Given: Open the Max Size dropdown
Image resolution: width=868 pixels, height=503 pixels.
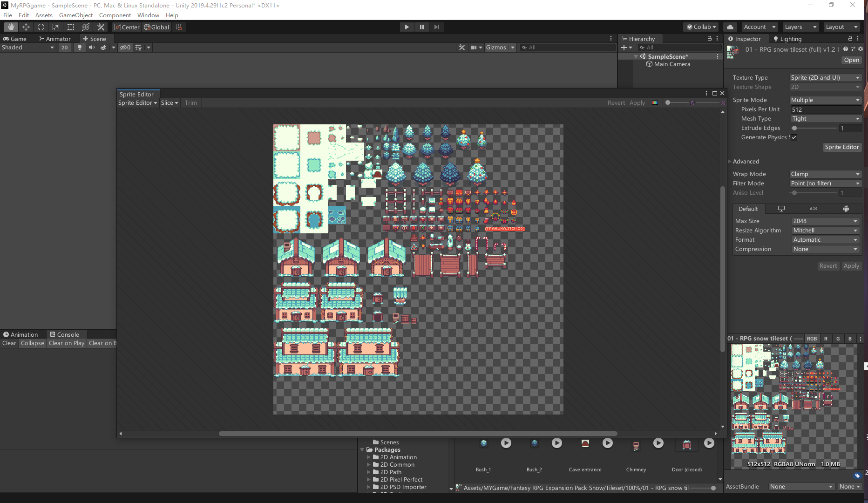Looking at the screenshot, I should (825, 221).
